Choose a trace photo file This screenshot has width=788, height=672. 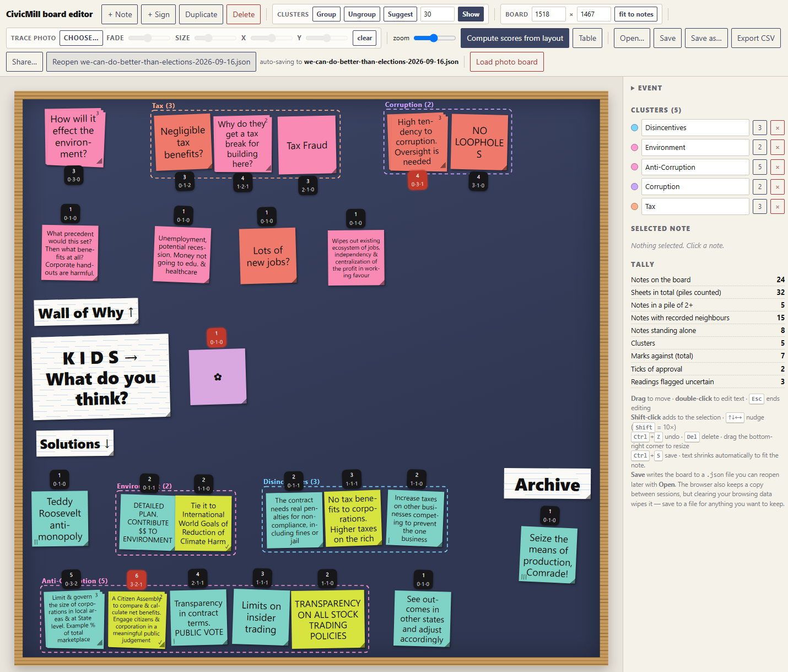click(81, 38)
